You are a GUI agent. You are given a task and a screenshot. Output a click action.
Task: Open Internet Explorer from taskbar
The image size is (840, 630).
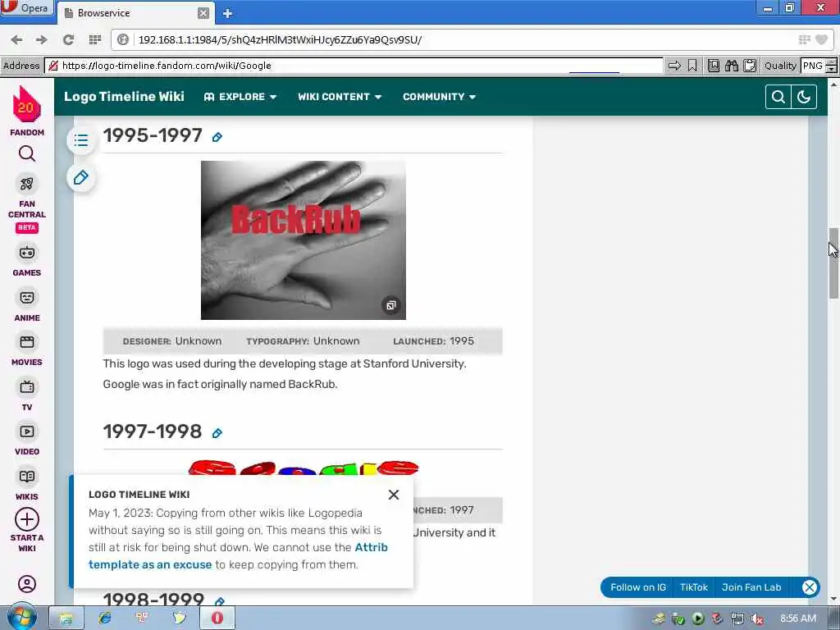coord(105,618)
